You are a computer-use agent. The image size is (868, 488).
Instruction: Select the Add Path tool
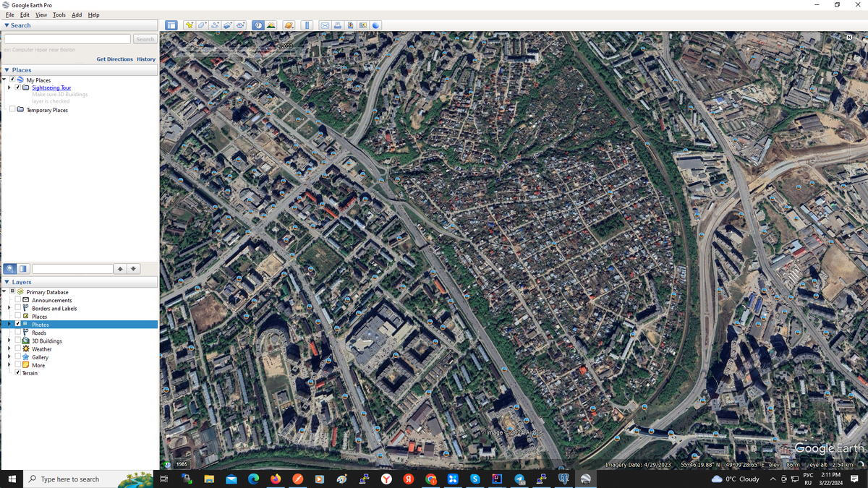(x=215, y=25)
